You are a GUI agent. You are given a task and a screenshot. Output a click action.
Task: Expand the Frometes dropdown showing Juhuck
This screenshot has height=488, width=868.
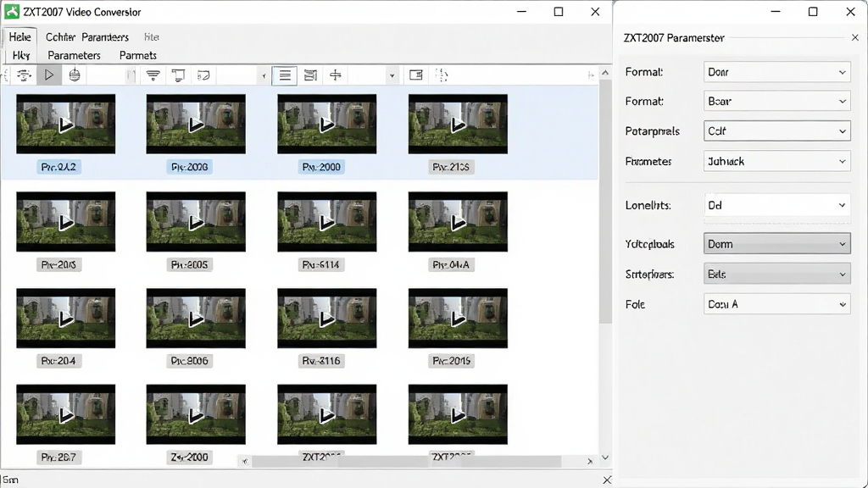click(776, 162)
